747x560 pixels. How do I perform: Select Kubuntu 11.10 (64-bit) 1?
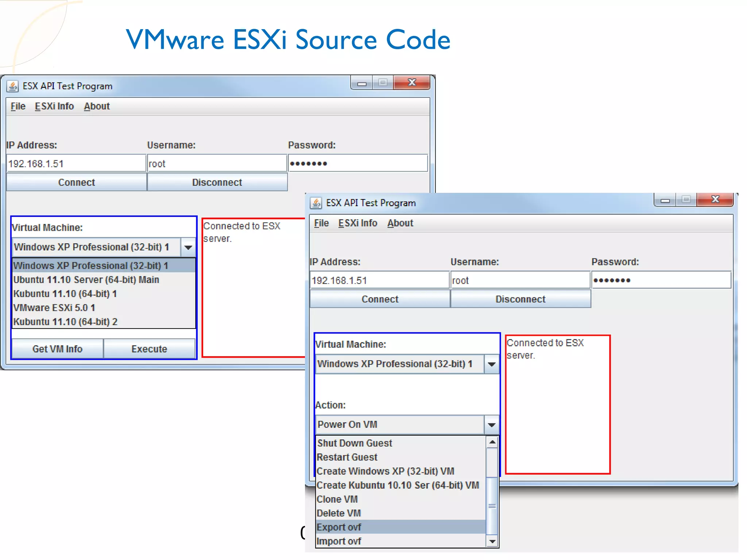click(104, 293)
